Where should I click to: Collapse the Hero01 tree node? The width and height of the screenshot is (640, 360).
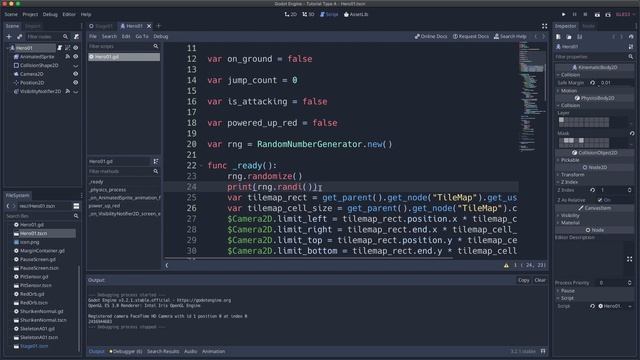[x=7, y=48]
